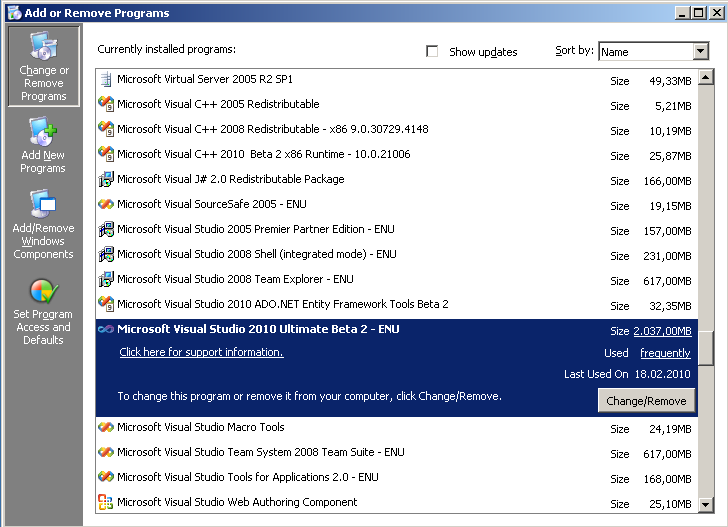Open Add/Remove Windows Components icon
Screen dimensions: 728x527
click(x=43, y=224)
